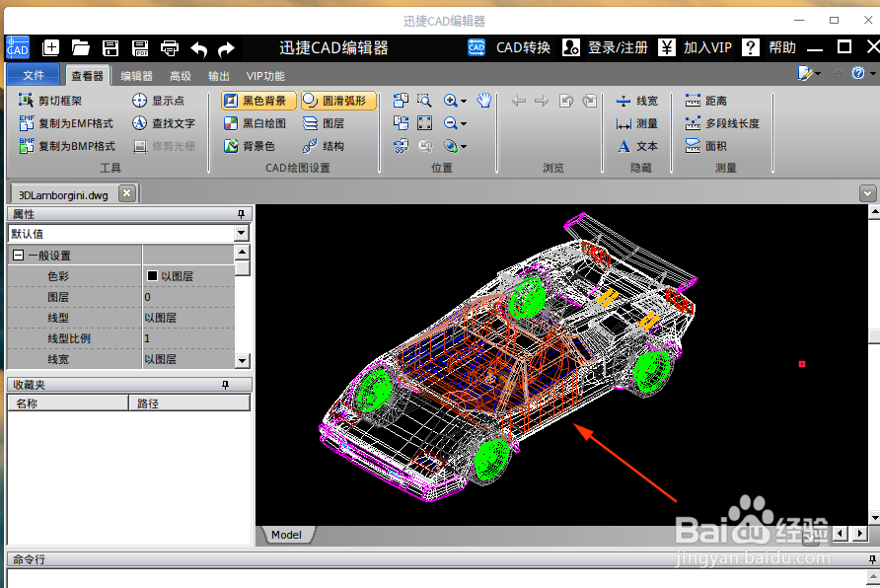The width and height of the screenshot is (880, 588).
Task: Undo the last action
Action: tap(198, 49)
